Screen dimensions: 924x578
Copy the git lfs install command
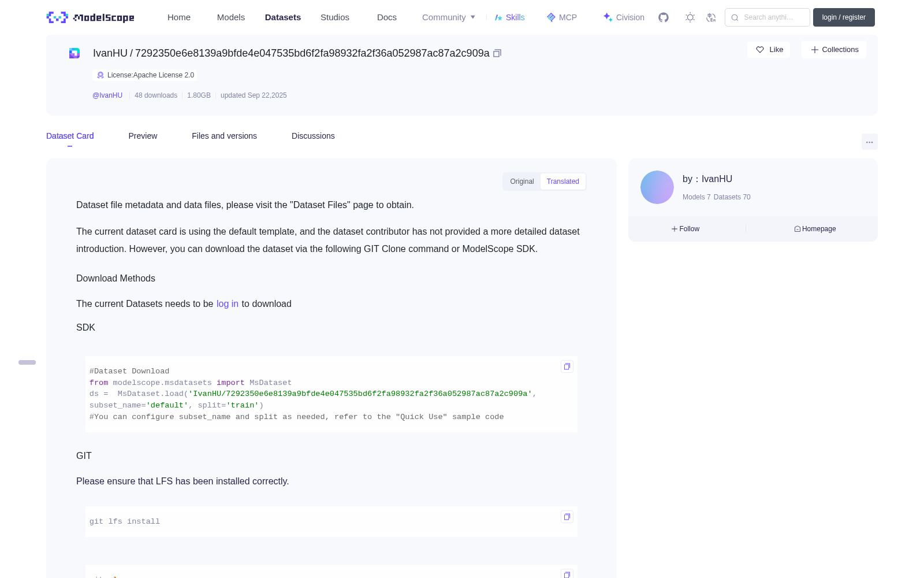[567, 517]
